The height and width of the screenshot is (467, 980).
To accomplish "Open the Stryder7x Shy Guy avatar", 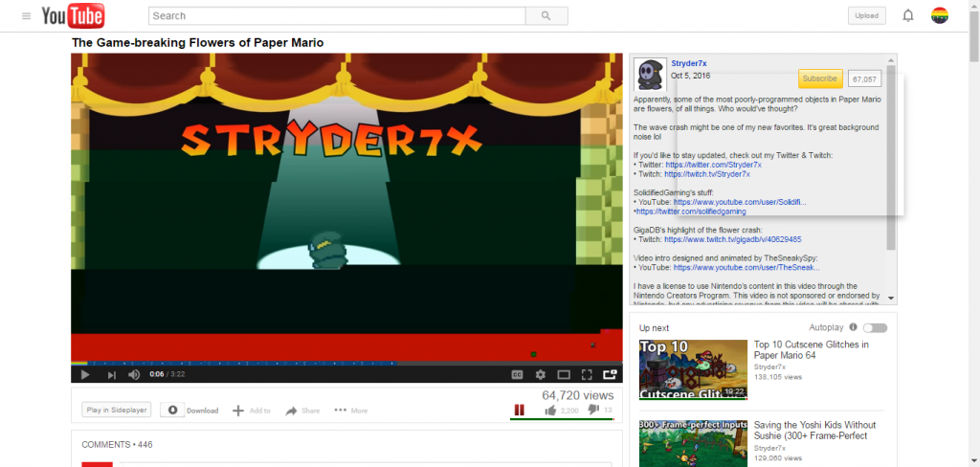I will pyautogui.click(x=650, y=74).
